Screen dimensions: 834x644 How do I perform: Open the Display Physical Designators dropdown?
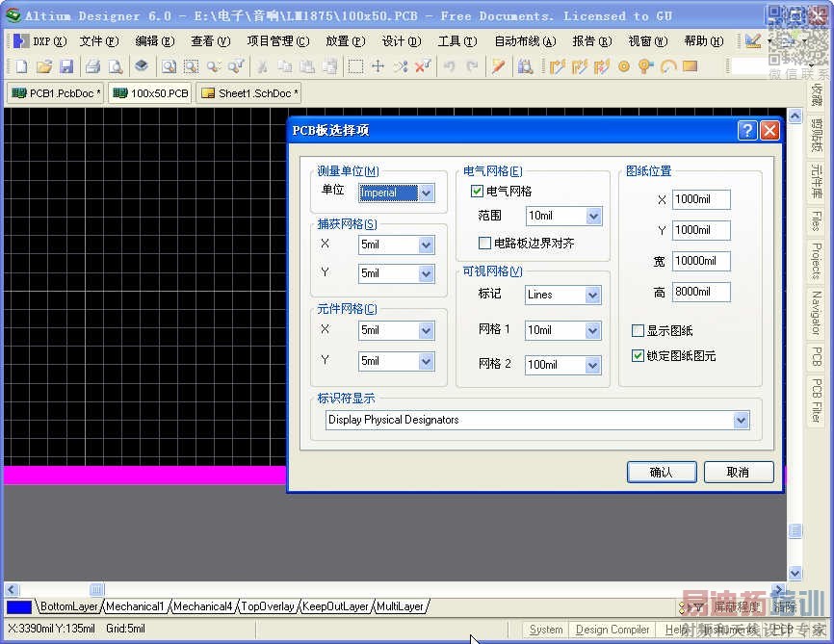pyautogui.click(x=740, y=421)
